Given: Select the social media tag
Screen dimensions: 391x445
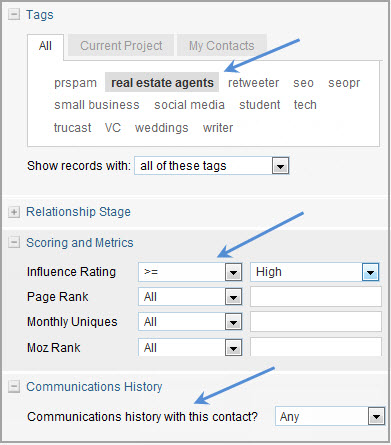Looking at the screenshot, I should [x=189, y=105].
